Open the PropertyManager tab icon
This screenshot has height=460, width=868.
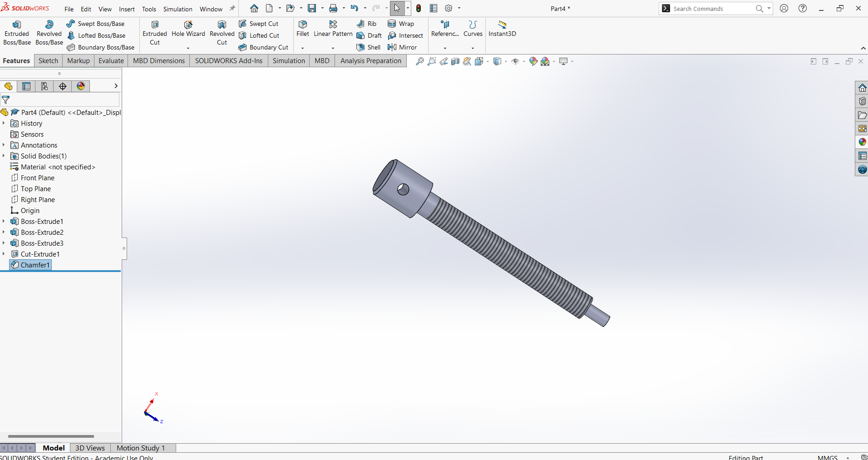click(26, 86)
